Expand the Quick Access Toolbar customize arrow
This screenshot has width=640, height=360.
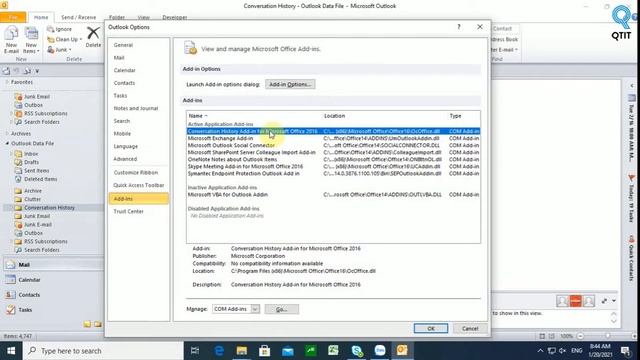(x=37, y=71)
